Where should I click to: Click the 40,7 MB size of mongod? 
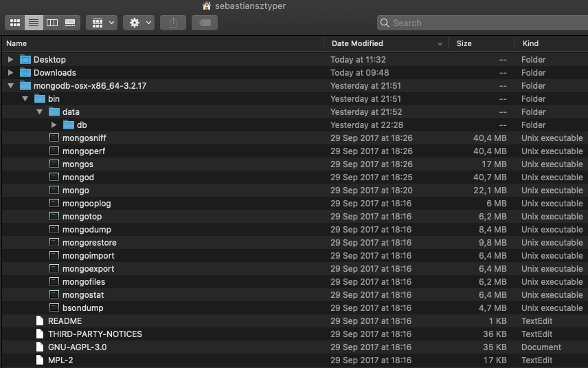(x=490, y=177)
